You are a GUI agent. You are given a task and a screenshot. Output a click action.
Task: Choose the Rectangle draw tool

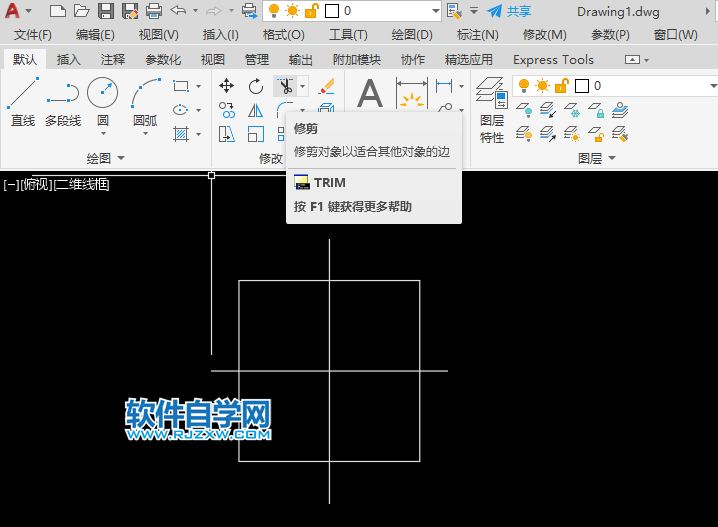click(x=181, y=86)
